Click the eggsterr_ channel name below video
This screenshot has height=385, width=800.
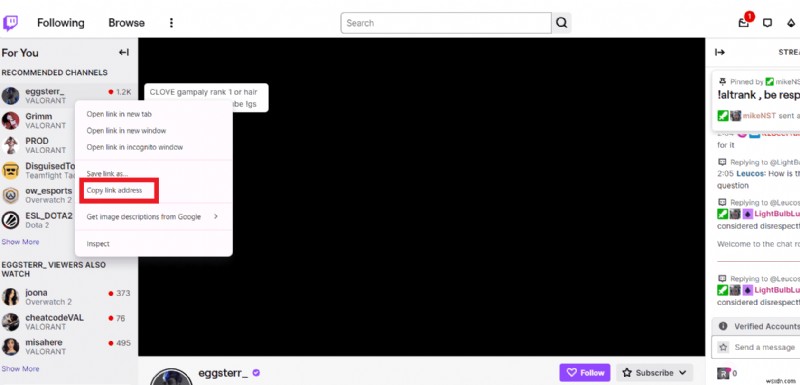click(223, 373)
